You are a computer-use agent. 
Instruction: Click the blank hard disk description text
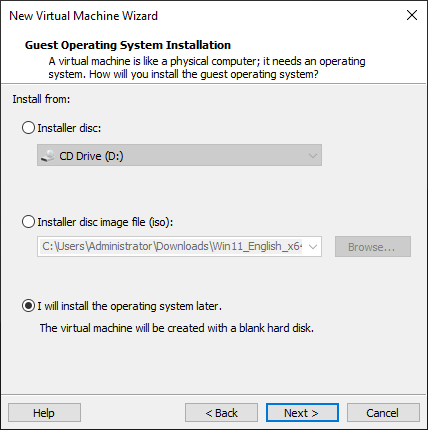coord(177,328)
